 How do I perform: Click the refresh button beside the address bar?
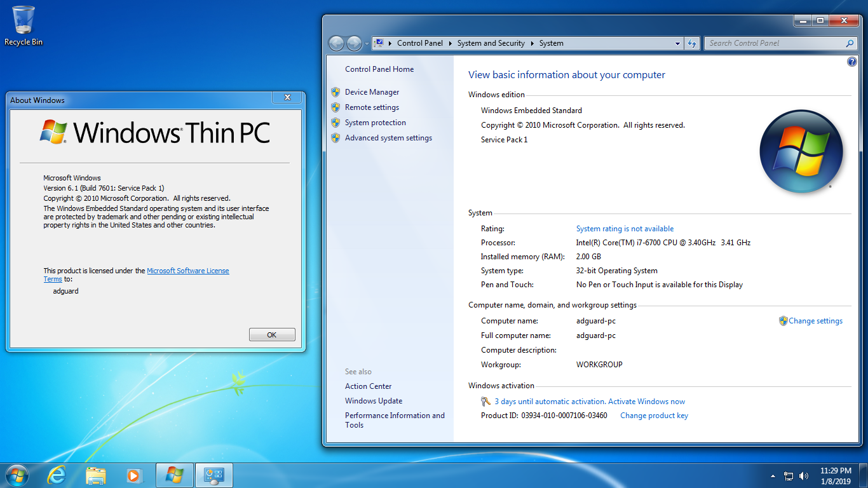[x=692, y=43]
